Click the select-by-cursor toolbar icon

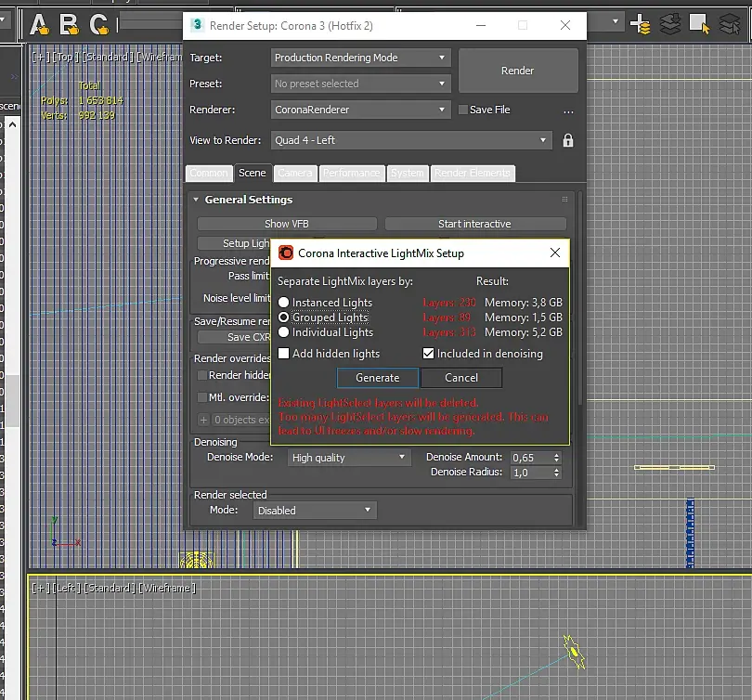click(x=699, y=24)
